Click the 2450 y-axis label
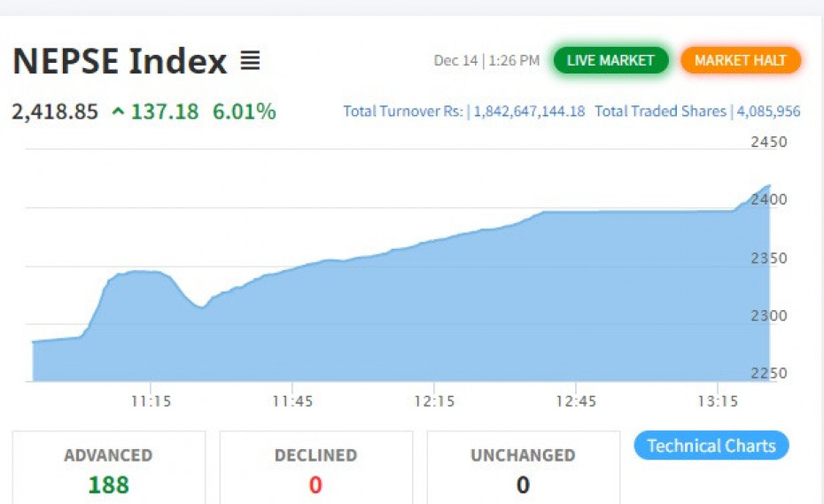 pos(769,142)
